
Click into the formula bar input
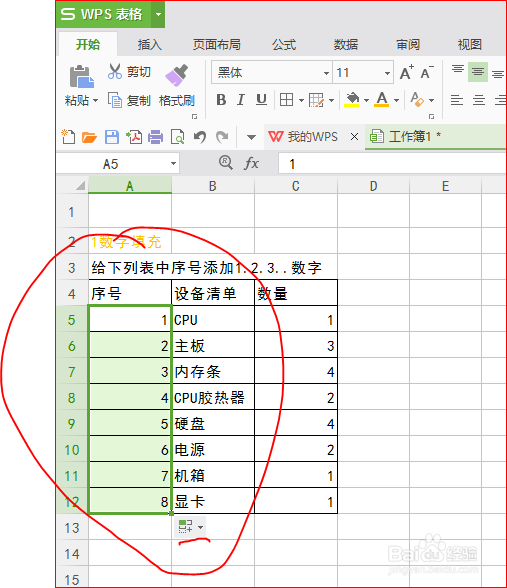click(x=392, y=164)
